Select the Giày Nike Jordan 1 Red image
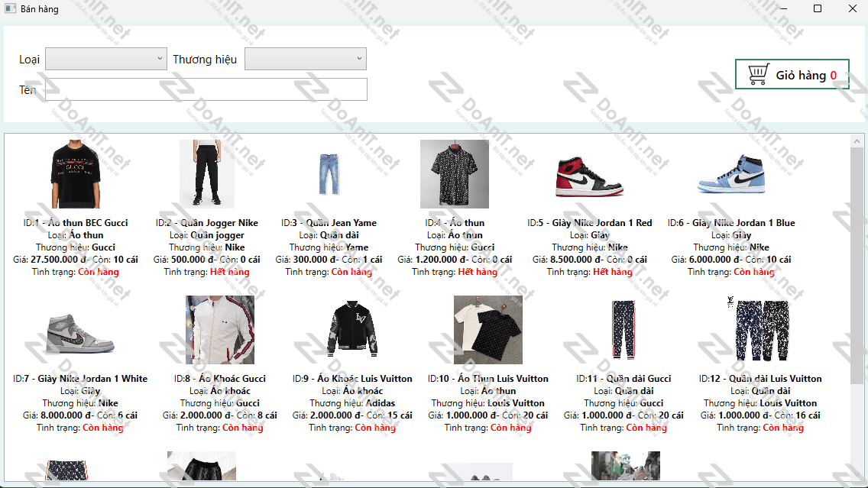This screenshot has height=488, width=868. click(x=590, y=177)
